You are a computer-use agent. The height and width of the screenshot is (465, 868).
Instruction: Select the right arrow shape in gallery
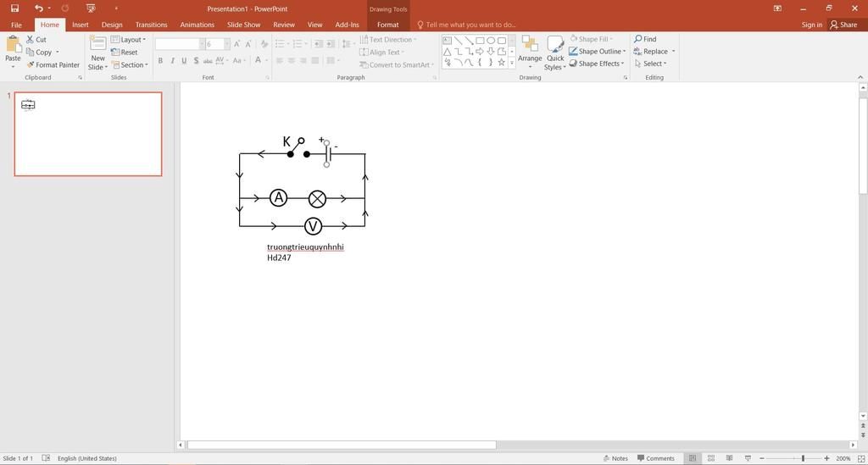[x=480, y=52]
